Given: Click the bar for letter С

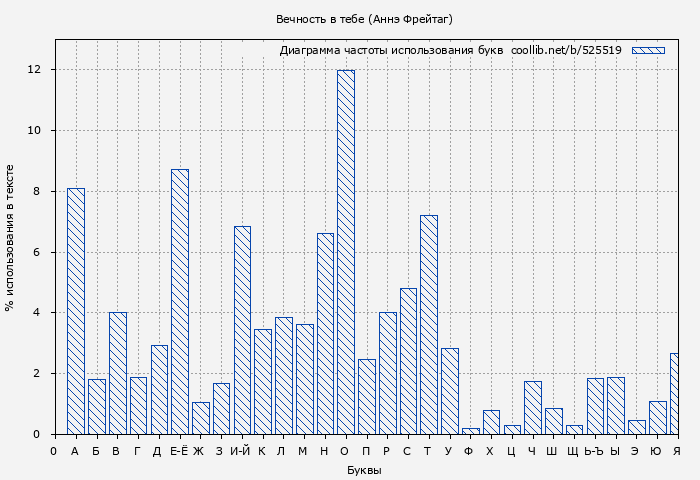Looking at the screenshot, I should pos(408,361).
